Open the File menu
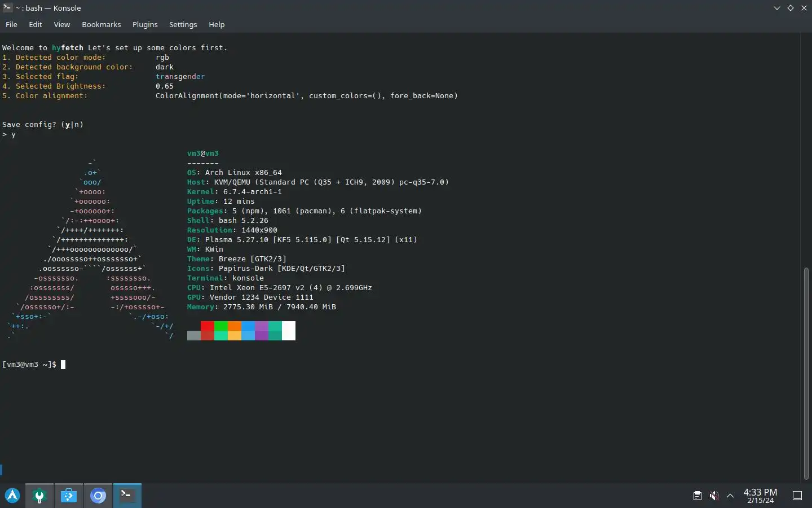The width and height of the screenshot is (812, 508). [11, 24]
